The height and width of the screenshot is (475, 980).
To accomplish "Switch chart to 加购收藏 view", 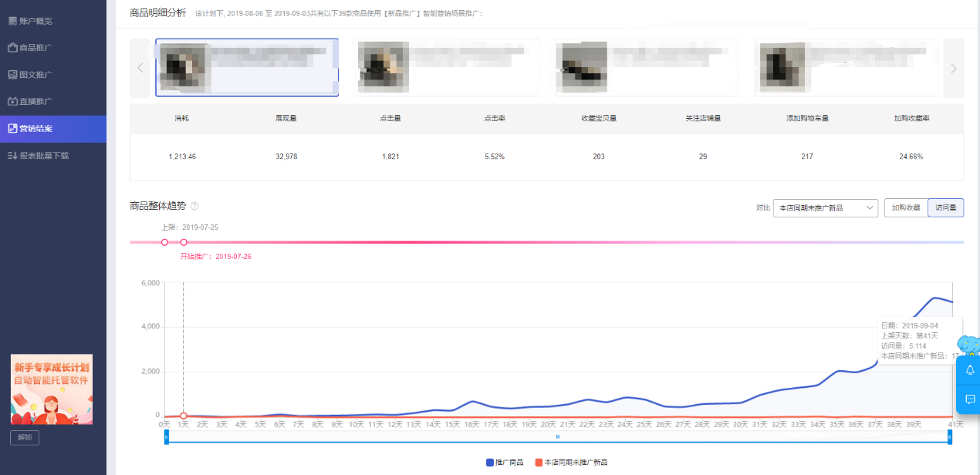I will [x=905, y=207].
